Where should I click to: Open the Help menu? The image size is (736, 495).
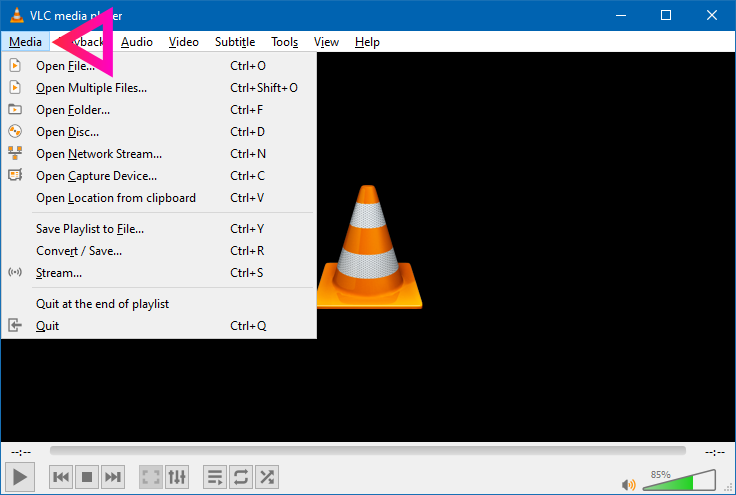pos(367,42)
